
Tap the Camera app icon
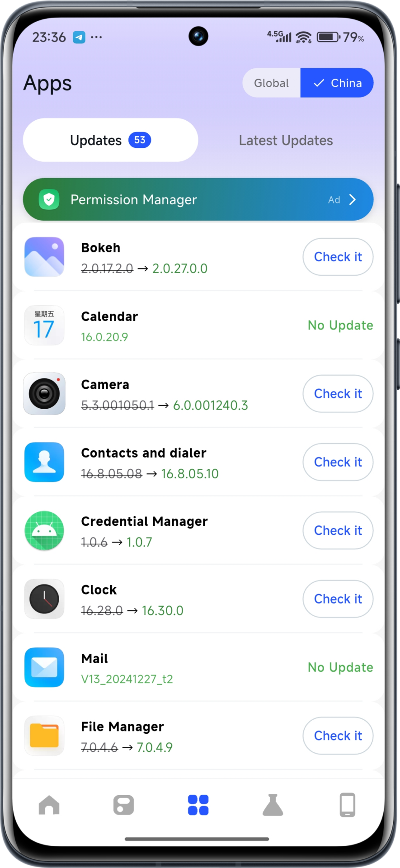point(44,394)
